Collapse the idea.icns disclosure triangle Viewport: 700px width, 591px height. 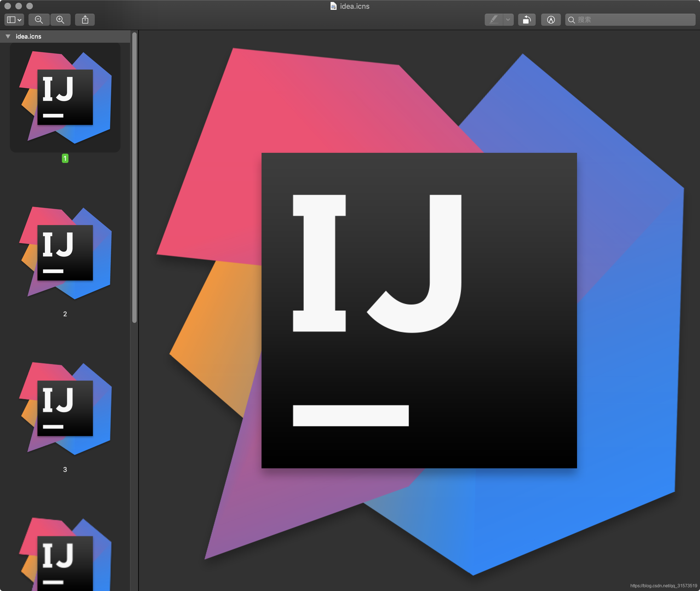[x=8, y=36]
